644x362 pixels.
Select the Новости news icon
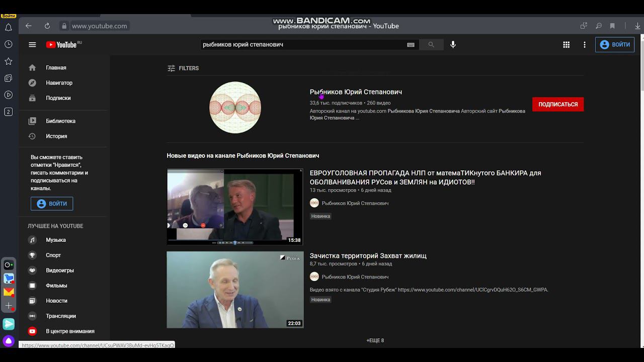tap(32, 301)
